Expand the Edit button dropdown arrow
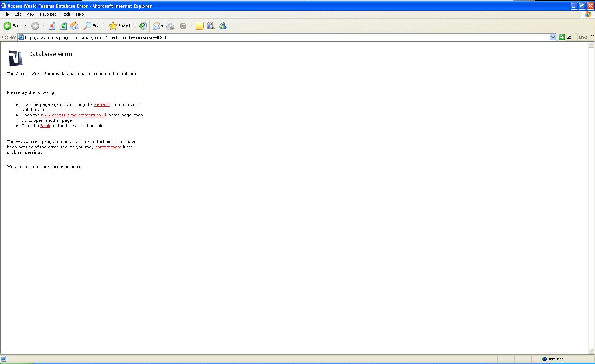Screen dimensions: 595x364 click(x=191, y=26)
